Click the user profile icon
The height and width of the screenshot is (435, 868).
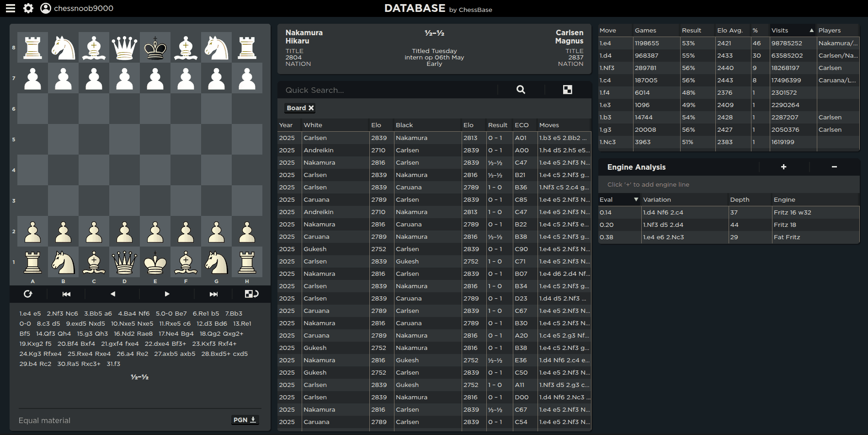pyautogui.click(x=45, y=8)
